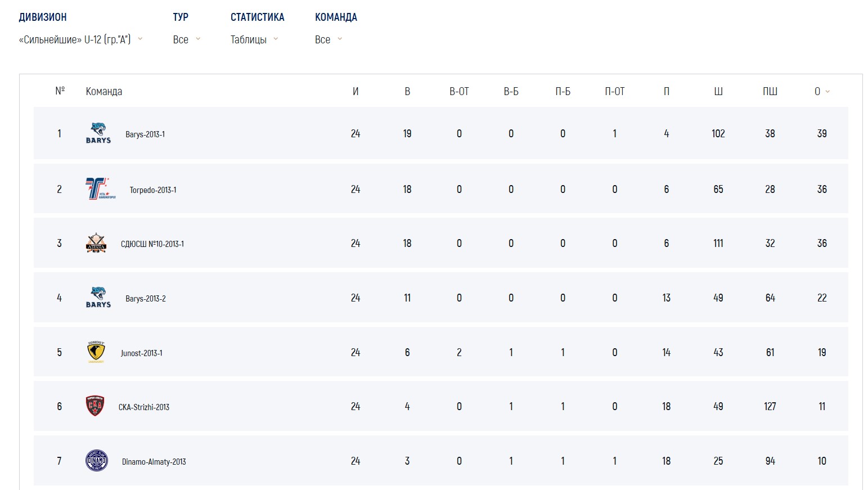
Task: Open the Дивизион dropdown «Сильнейшие» U-12
Action: tap(80, 39)
